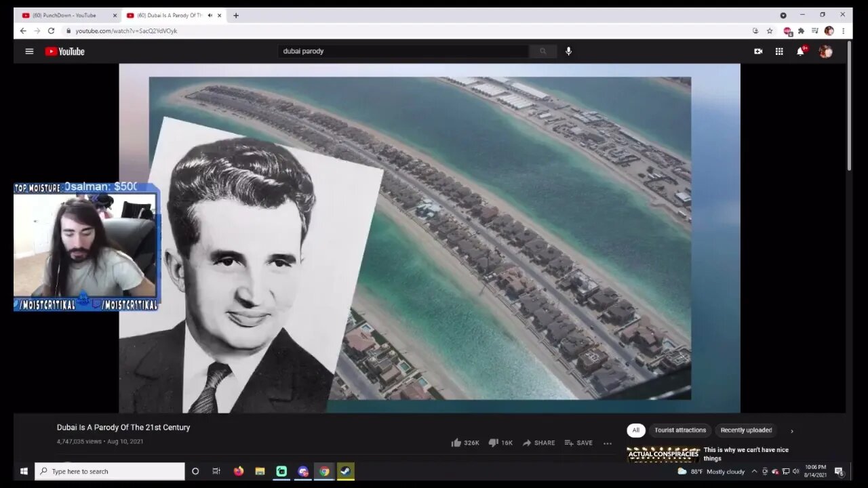Viewport: 868px width, 488px height.
Task: Mute the audio-playing tab via speaker icon
Action: [x=210, y=15]
